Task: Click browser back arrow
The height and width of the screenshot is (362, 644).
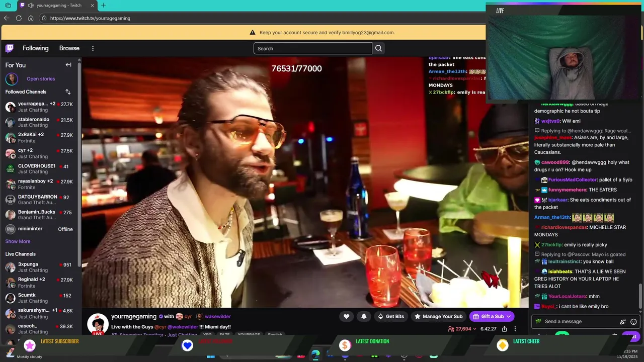Action: pos(7,18)
